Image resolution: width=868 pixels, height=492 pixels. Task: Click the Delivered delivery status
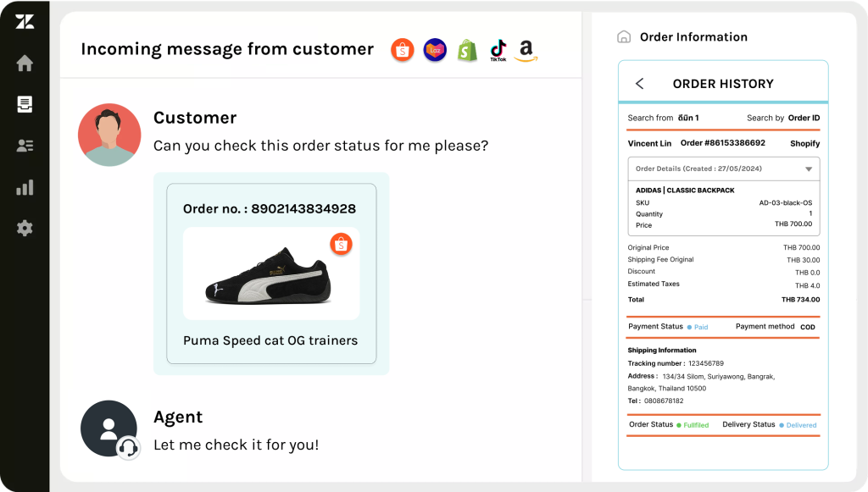[x=802, y=425]
